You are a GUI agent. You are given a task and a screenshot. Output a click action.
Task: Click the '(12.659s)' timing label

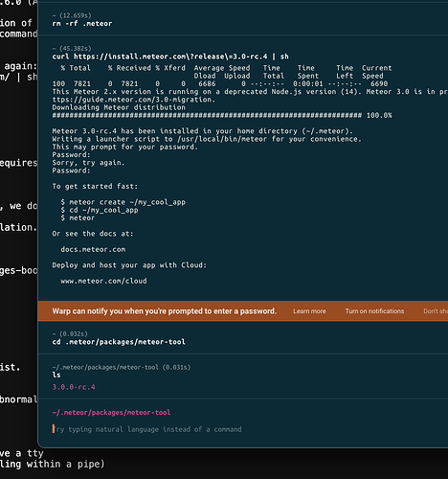[x=76, y=15]
